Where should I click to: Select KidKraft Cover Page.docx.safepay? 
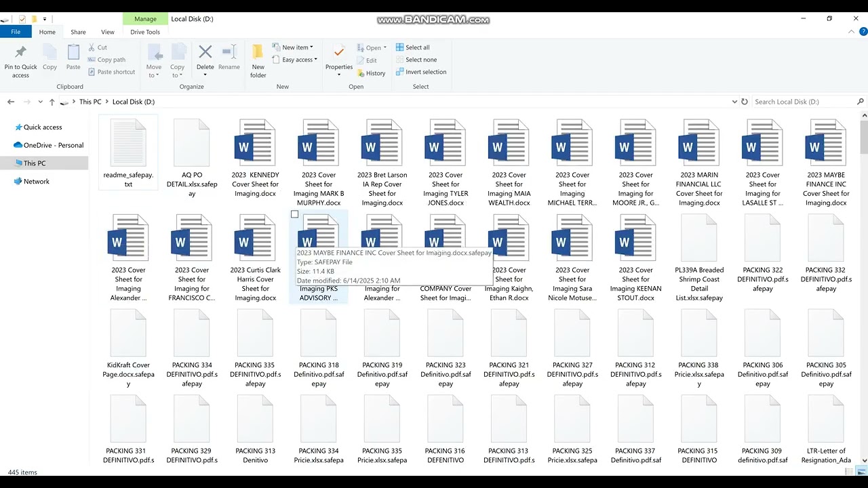tap(128, 348)
